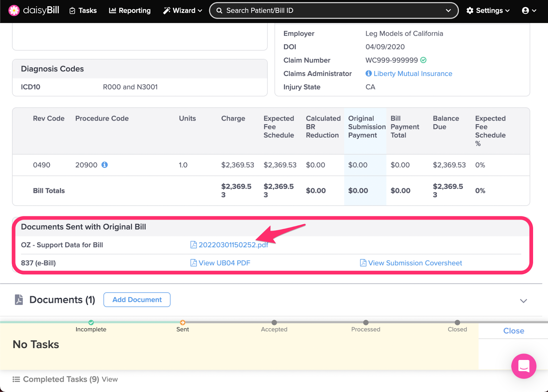Click the claim number WC999-999999
548x392 pixels.
click(391, 60)
